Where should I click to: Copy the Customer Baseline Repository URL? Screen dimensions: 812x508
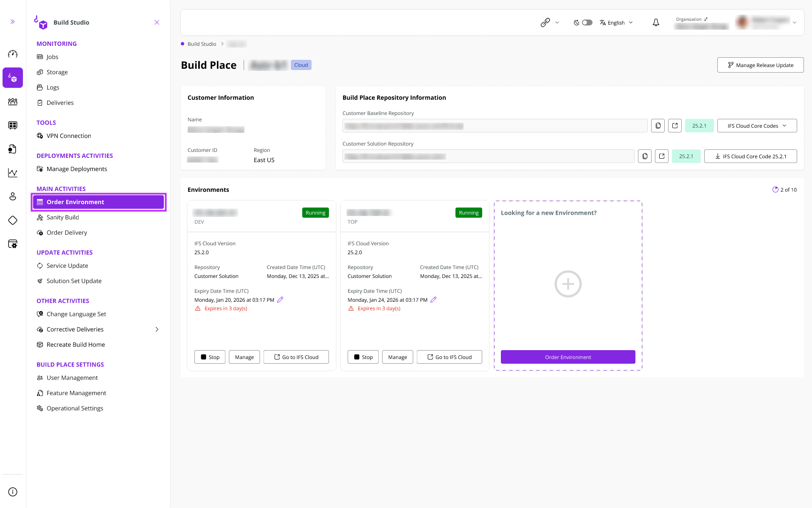click(658, 126)
